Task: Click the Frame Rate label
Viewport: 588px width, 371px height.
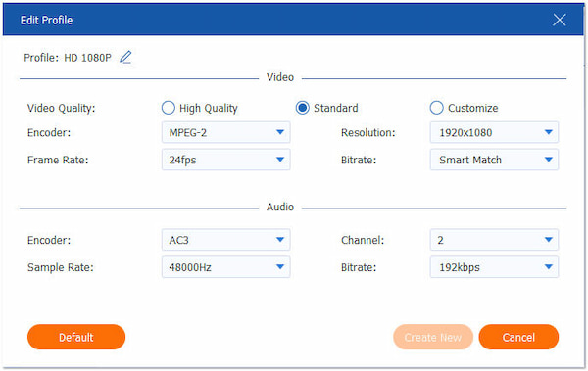Action: click(58, 160)
